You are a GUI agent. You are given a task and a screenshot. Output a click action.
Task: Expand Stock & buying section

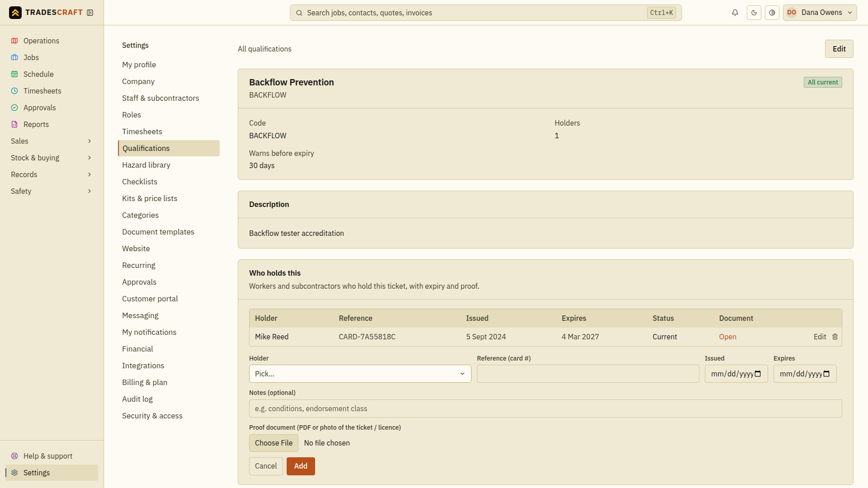point(52,158)
